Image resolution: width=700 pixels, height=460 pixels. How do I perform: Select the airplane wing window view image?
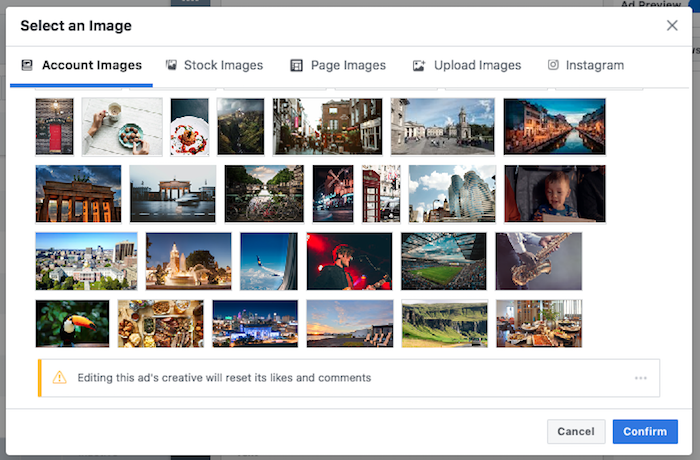click(x=269, y=261)
